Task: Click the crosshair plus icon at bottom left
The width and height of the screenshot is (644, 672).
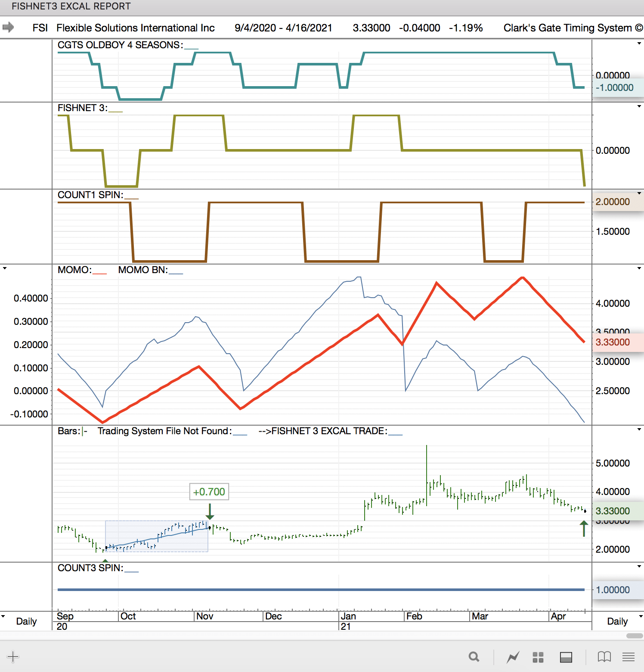Action: (x=13, y=656)
